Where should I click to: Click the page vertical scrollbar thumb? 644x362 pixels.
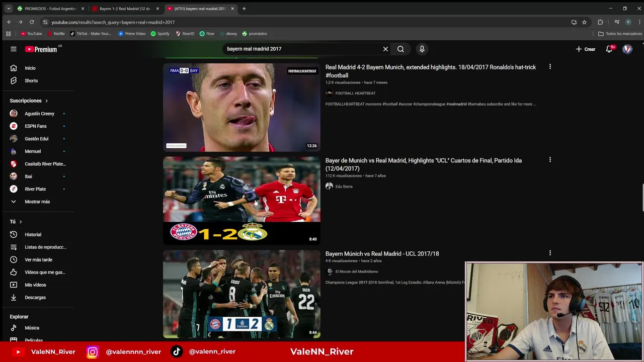[x=642, y=198]
